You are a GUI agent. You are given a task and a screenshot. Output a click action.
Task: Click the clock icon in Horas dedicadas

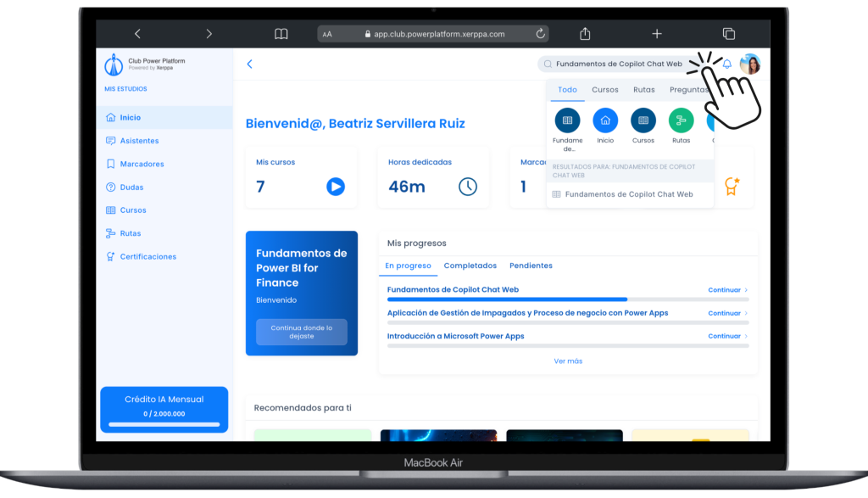click(468, 187)
